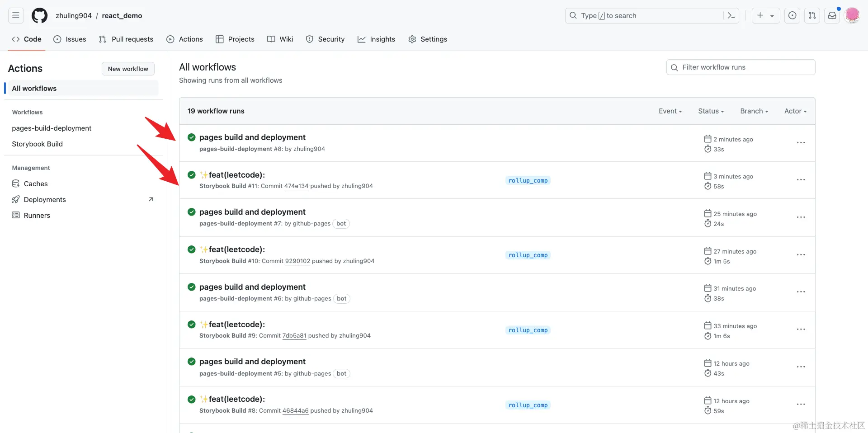Switch to the Insights tab
This screenshot has height=433, width=868.
coord(376,39)
